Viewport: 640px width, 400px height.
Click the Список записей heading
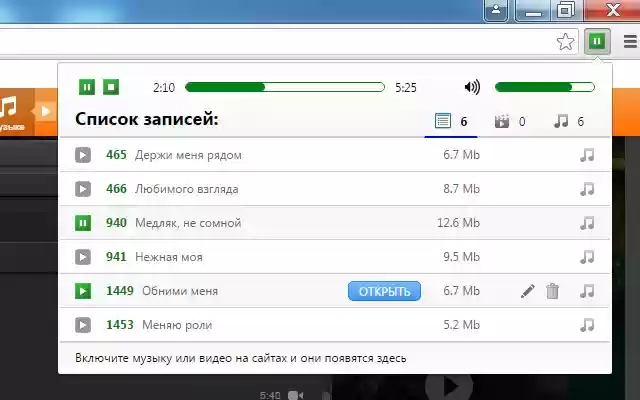coord(147,119)
